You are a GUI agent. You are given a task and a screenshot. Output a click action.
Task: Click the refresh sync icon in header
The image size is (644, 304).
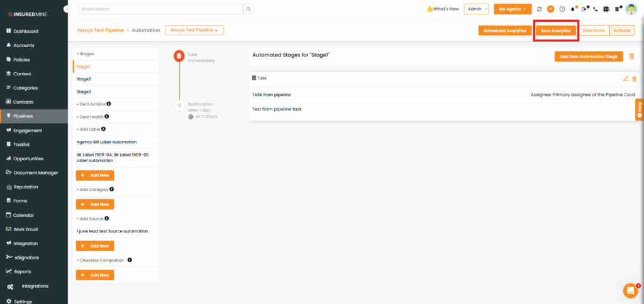(x=539, y=9)
